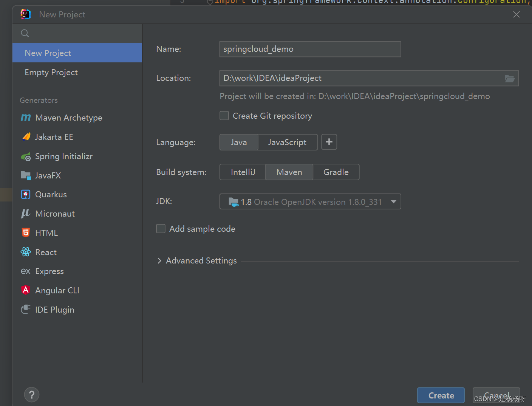Select HTML generator entry

point(77,233)
